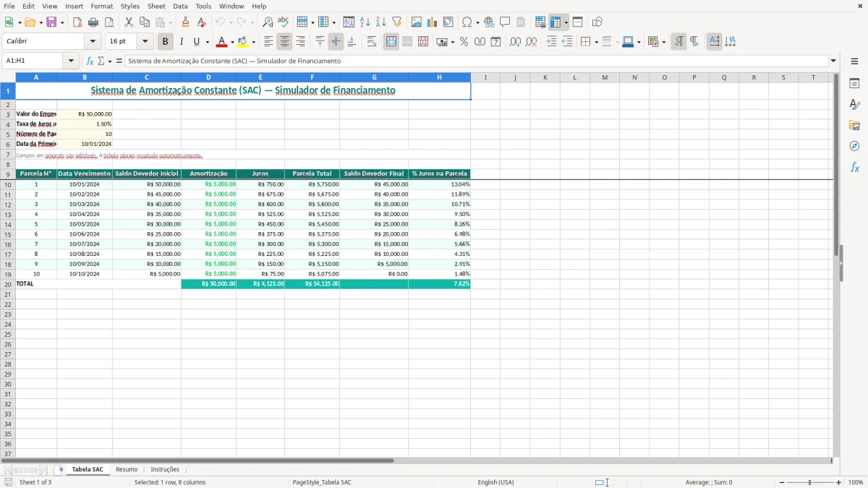Image resolution: width=868 pixels, height=488 pixels.
Task: Open the sidebar Navigator compass icon
Action: pos(854,146)
